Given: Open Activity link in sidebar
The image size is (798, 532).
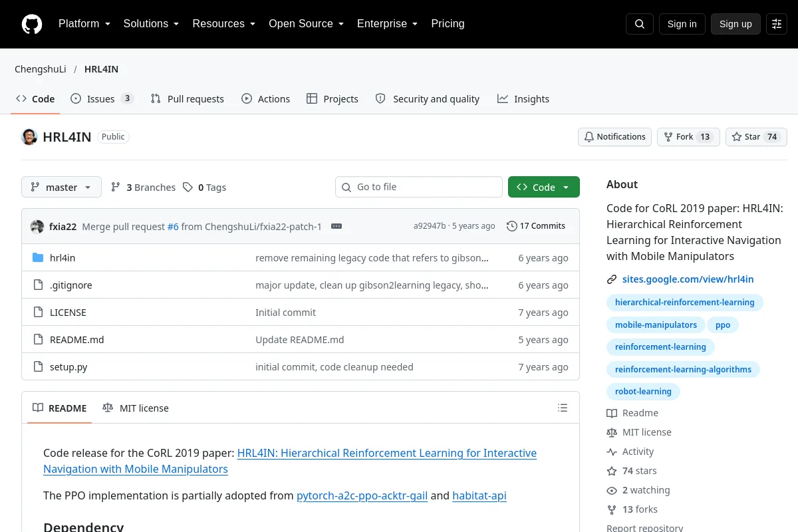Looking at the screenshot, I should [630, 452].
